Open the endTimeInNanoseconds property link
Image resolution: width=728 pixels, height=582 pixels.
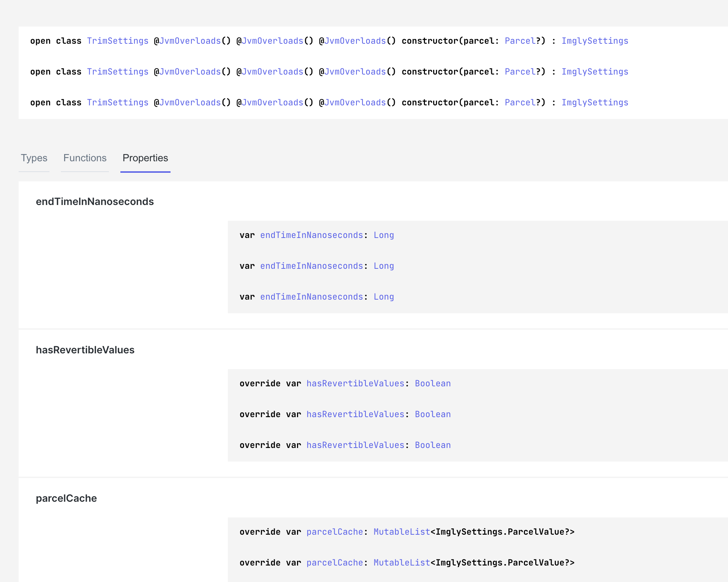(311, 235)
